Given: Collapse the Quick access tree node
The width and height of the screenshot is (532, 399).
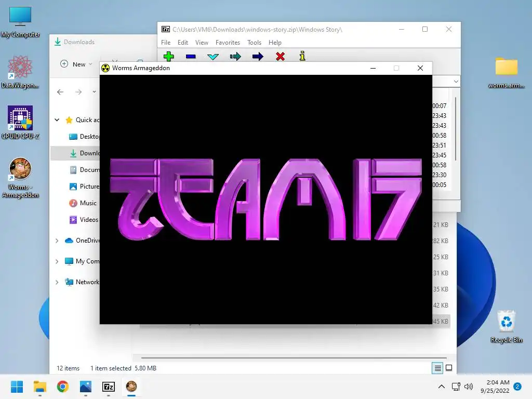Looking at the screenshot, I should pos(57,120).
